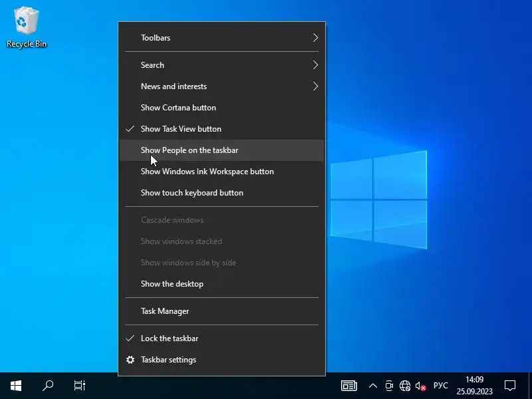Open the Toolbars submenu
532x399 pixels.
pos(222,38)
